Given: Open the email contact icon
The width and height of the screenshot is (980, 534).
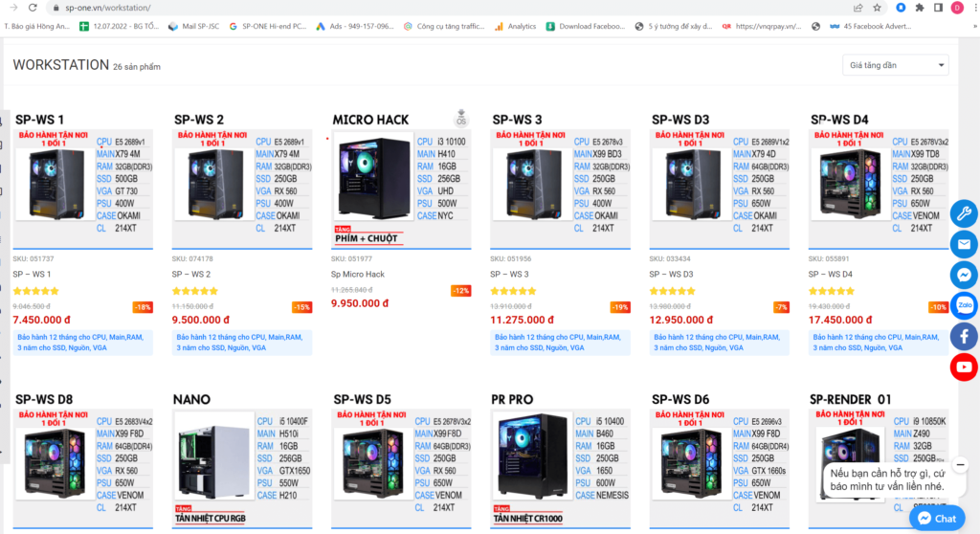Looking at the screenshot, I should [x=964, y=244].
